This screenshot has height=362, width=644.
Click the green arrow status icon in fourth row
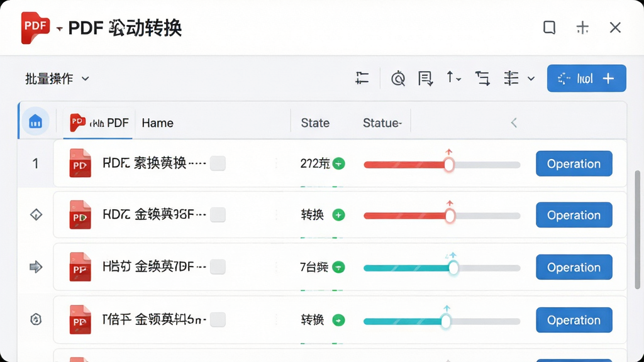click(338, 320)
